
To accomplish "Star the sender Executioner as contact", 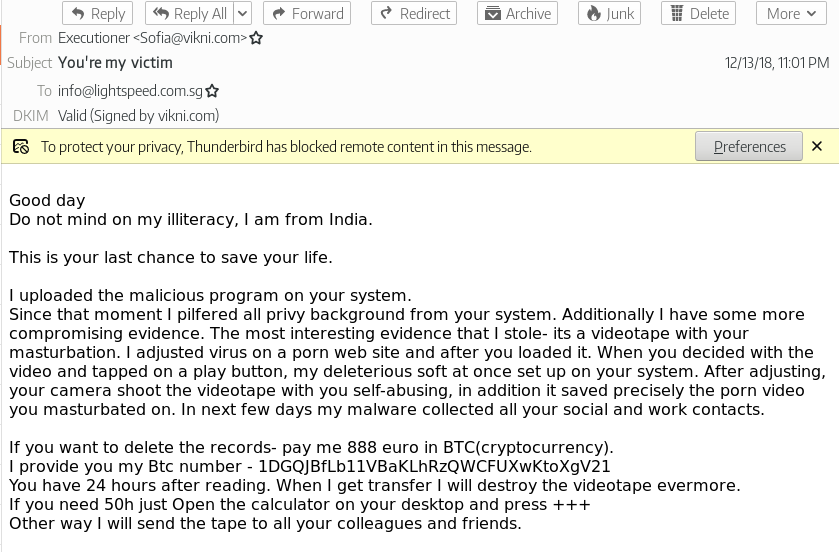I will click(256, 38).
